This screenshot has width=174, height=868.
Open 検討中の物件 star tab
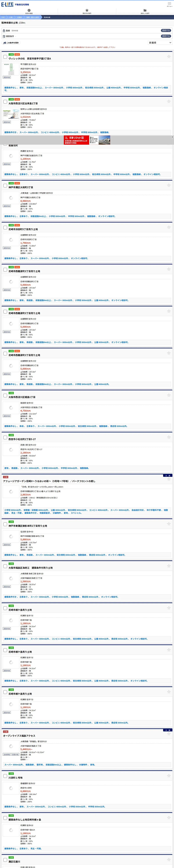87,11
